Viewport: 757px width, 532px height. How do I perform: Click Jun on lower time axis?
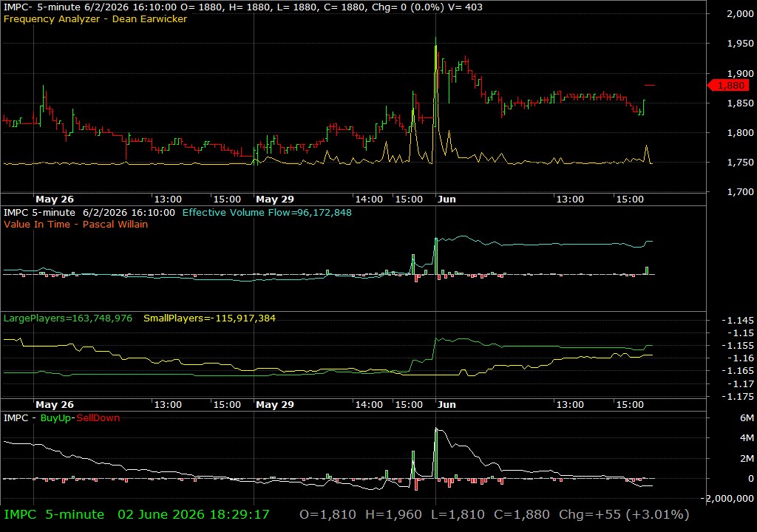447,405
